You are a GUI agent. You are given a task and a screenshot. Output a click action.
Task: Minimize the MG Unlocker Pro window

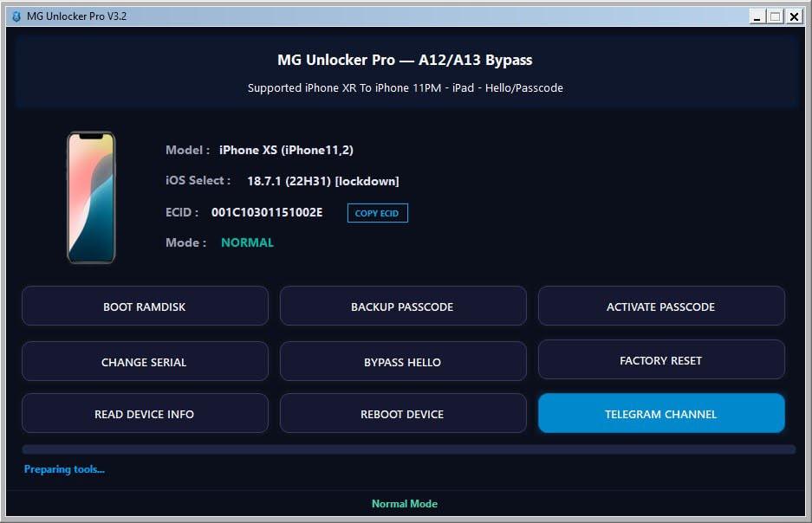757,16
